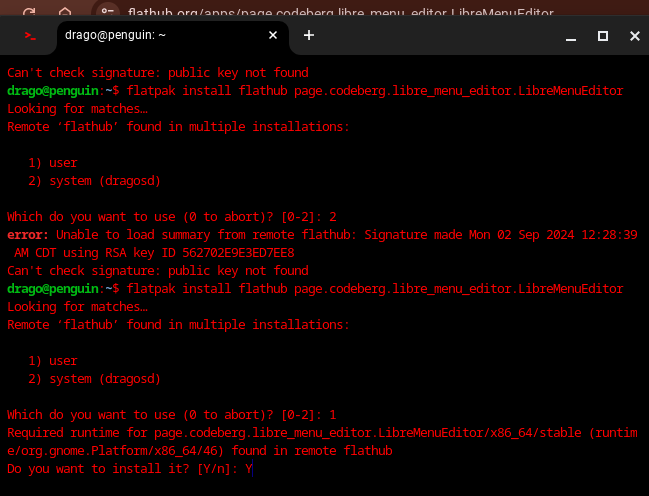Click the second 'Looking for matches…' line
The image size is (649, 496).
click(77, 306)
